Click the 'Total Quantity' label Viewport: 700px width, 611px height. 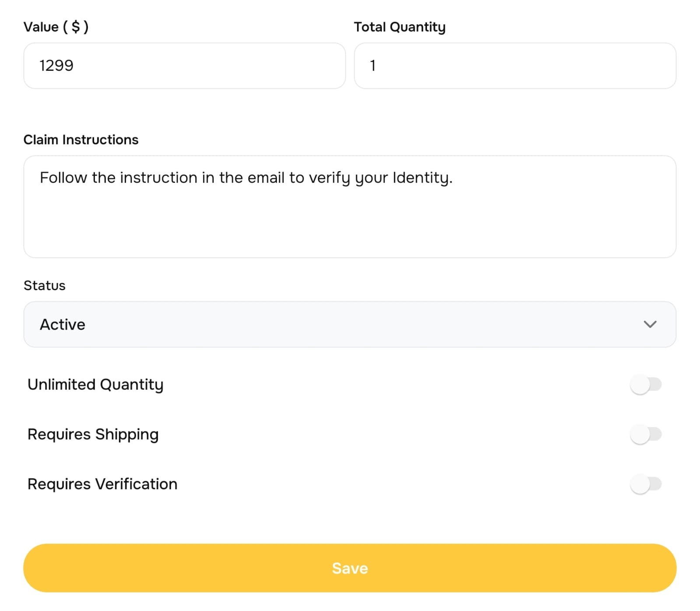tap(399, 27)
